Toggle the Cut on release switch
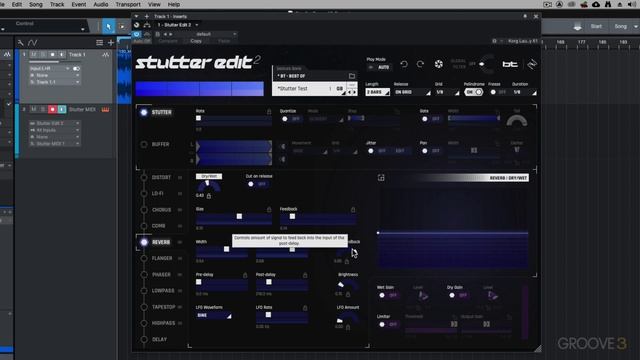The height and width of the screenshot is (360, 640). point(257,184)
